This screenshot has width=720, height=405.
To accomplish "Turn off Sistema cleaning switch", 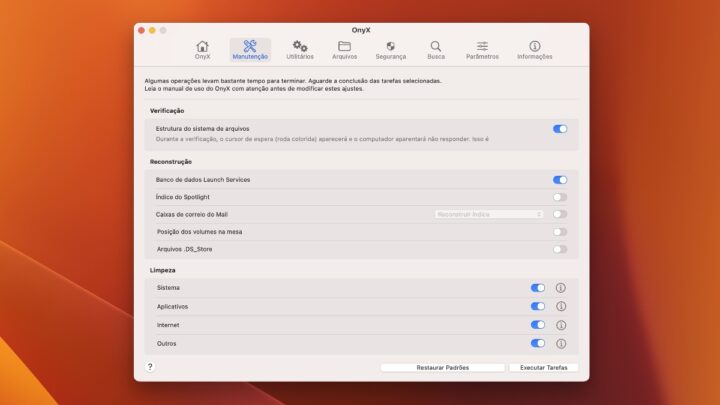I will point(538,288).
